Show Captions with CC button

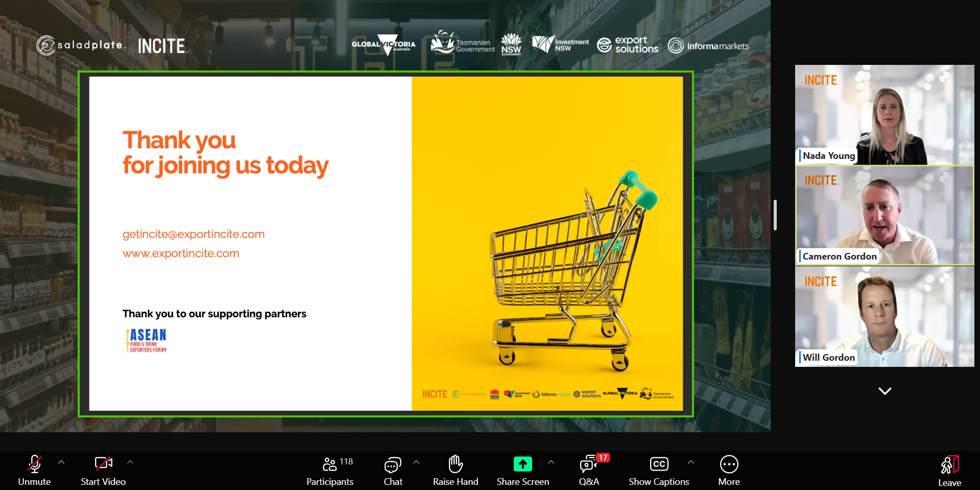[x=658, y=470]
